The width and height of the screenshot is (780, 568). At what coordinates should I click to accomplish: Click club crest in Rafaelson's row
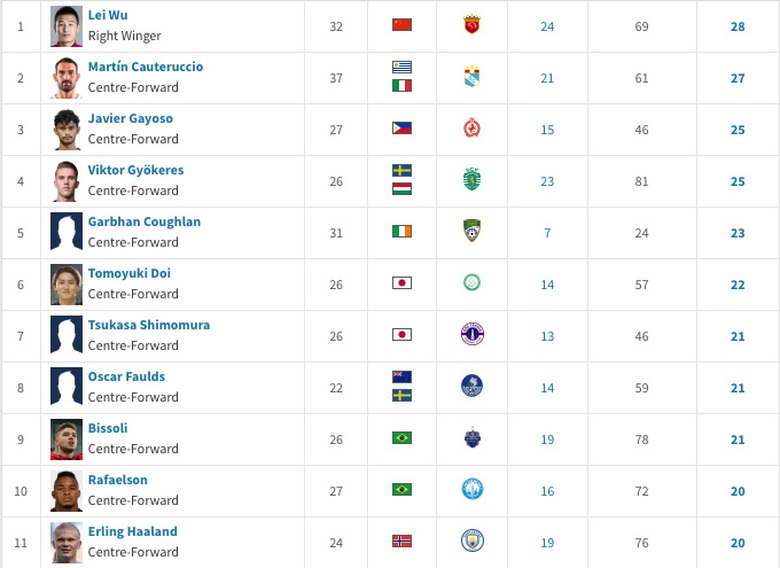472,490
